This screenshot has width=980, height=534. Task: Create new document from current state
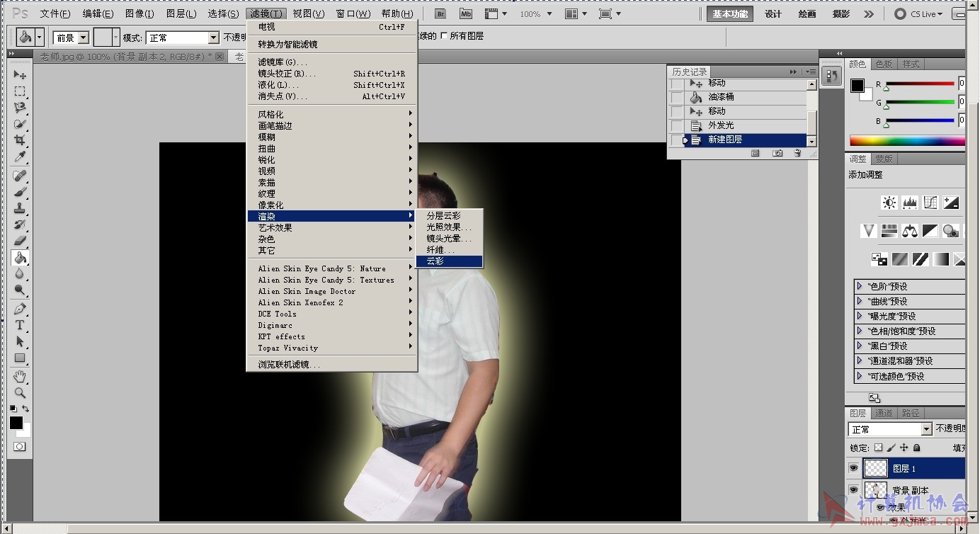pos(756,153)
